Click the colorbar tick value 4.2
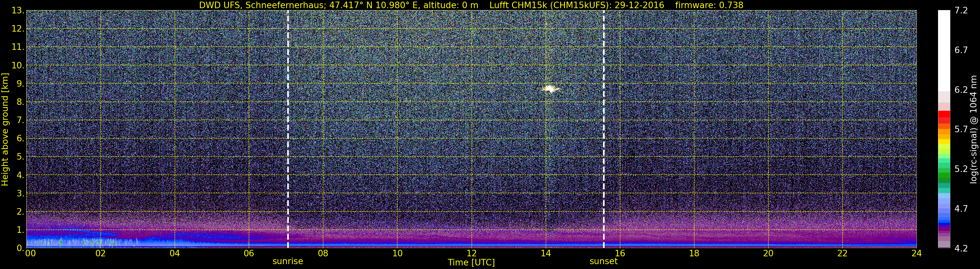The width and height of the screenshot is (980, 269). (x=961, y=248)
